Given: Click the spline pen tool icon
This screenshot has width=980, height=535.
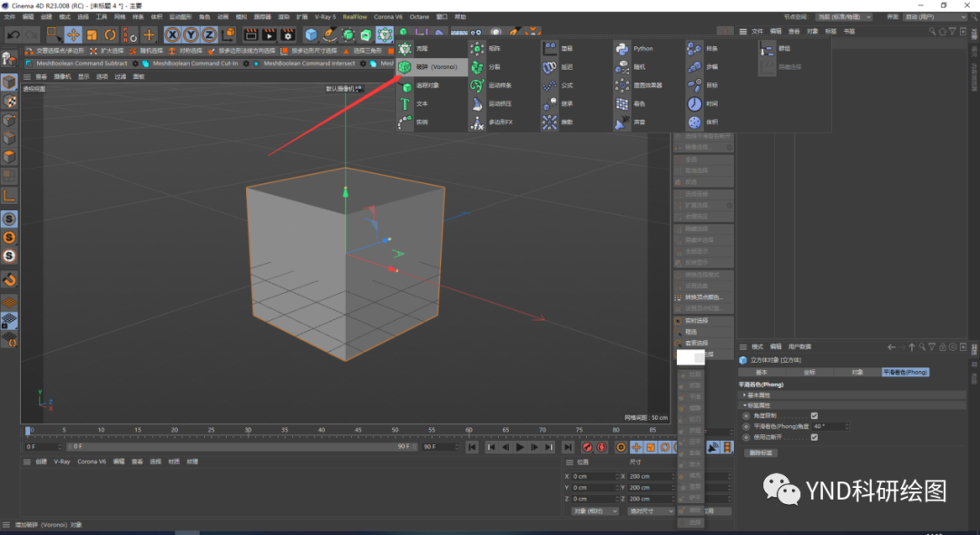Looking at the screenshot, I should point(328,35).
